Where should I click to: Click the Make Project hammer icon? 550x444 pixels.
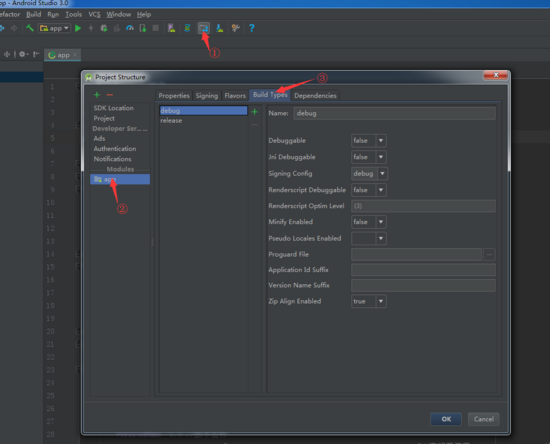(30, 28)
